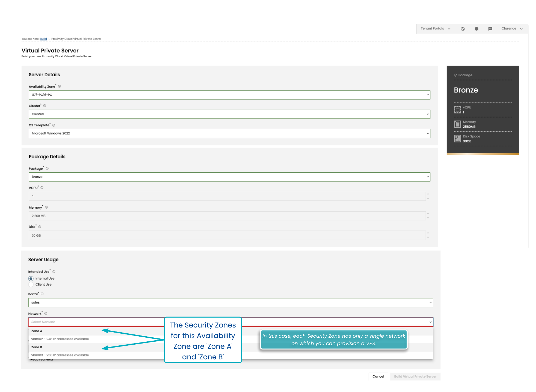Click info icon next to OS Template

tap(54, 125)
